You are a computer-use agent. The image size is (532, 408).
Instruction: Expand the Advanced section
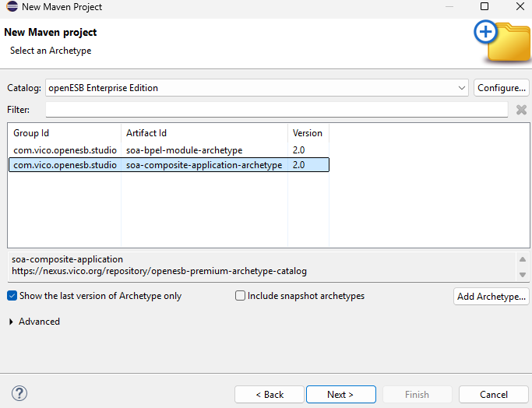(x=11, y=322)
